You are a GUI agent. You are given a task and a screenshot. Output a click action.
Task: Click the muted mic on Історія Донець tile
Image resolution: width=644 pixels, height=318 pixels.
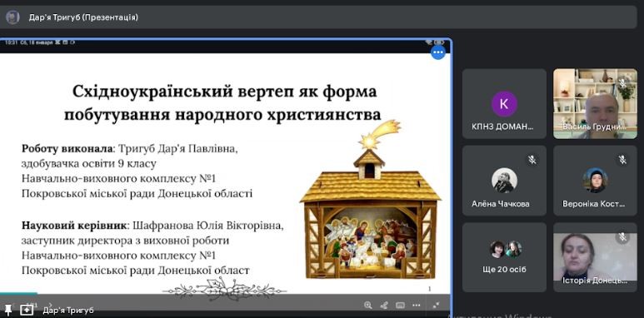click(622, 236)
